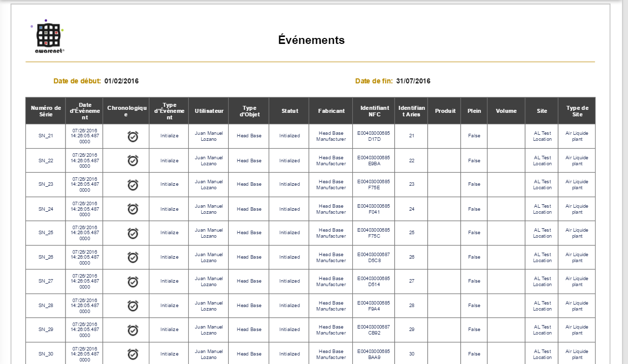This screenshot has height=364, width=628.
Task: Click the chronological clock icon for SN_24
Action: [x=133, y=209]
